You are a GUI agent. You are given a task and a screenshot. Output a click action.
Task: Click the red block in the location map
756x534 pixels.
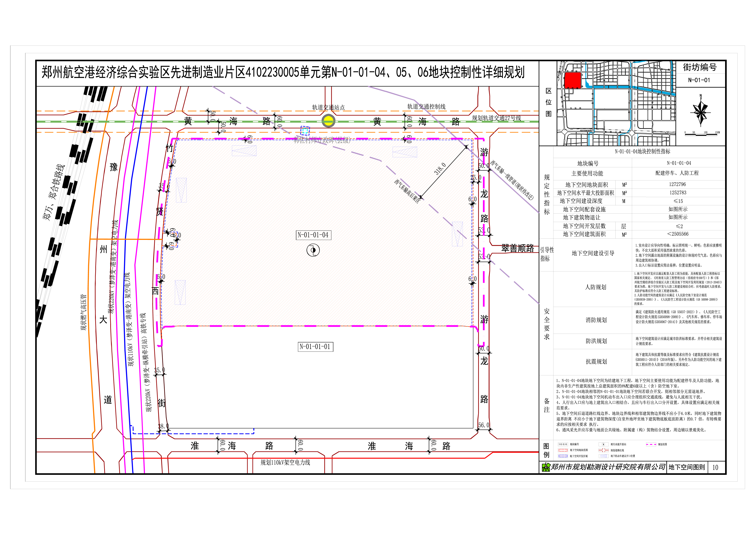[573, 80]
